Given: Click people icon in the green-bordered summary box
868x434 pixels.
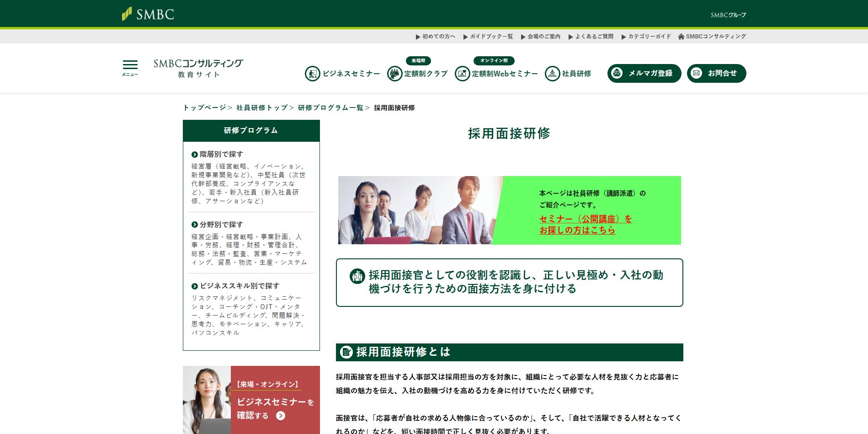Looking at the screenshot, I should (x=357, y=276).
